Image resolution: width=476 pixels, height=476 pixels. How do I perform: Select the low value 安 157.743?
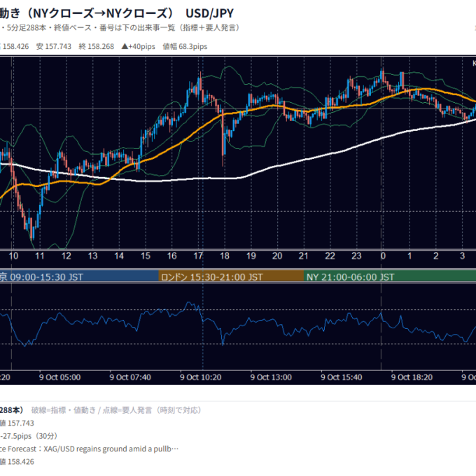coord(54,46)
